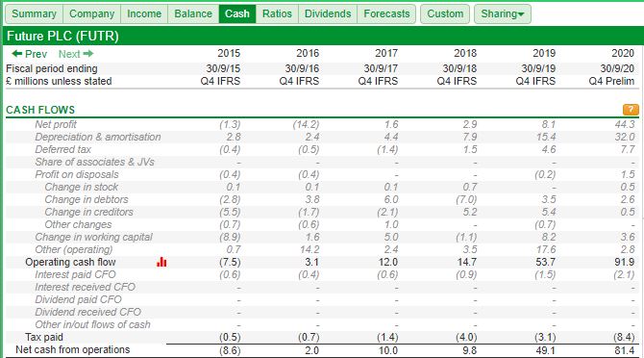Click the 2017 Operating cash flow value 12.0

tap(388, 262)
